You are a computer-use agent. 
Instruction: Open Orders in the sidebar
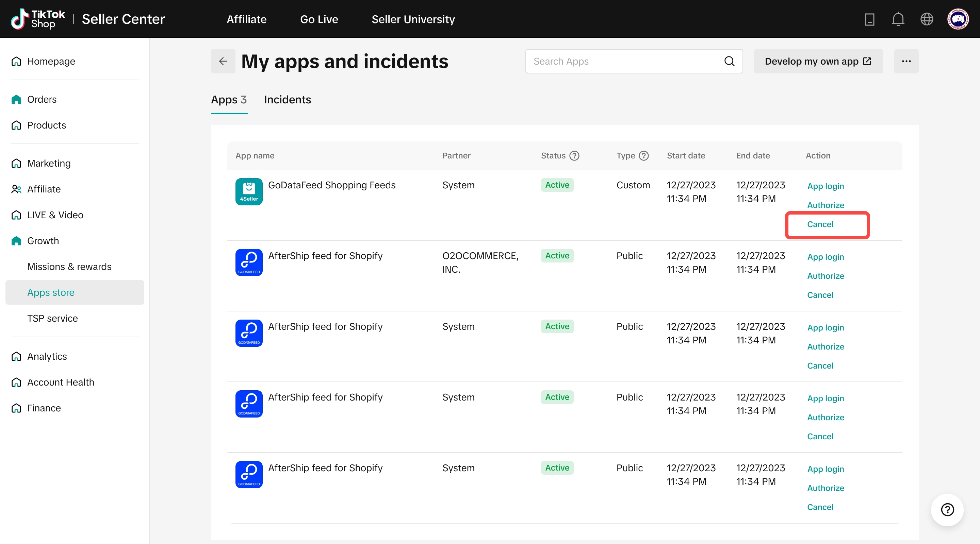click(42, 99)
